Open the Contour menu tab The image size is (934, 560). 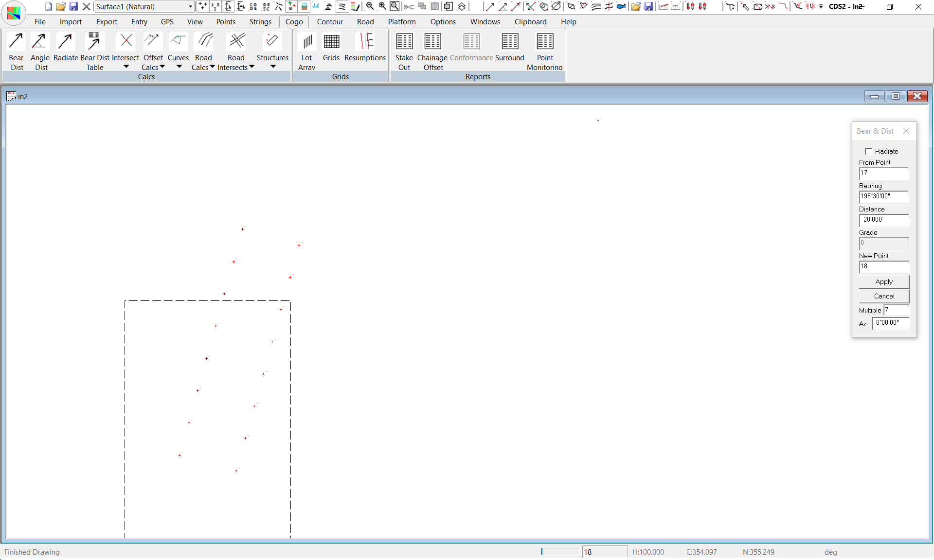coord(330,22)
